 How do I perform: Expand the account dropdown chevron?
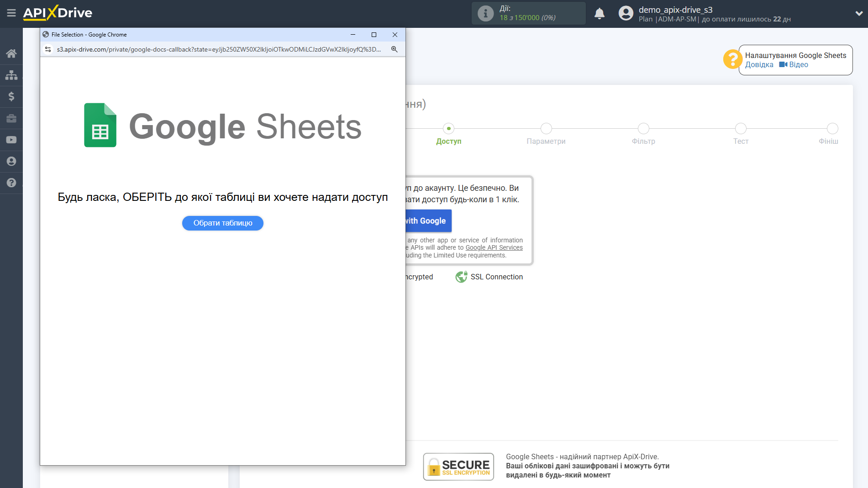(x=859, y=14)
